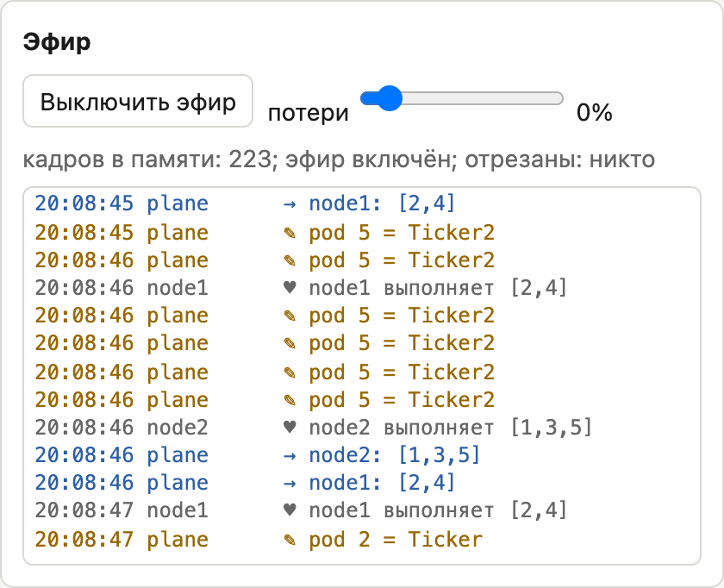Click the «Эфир» panel heading

[57, 42]
